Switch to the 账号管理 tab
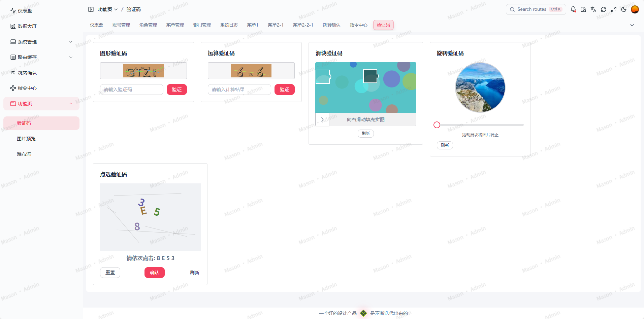Screen dimensions: 644x319 (121, 25)
